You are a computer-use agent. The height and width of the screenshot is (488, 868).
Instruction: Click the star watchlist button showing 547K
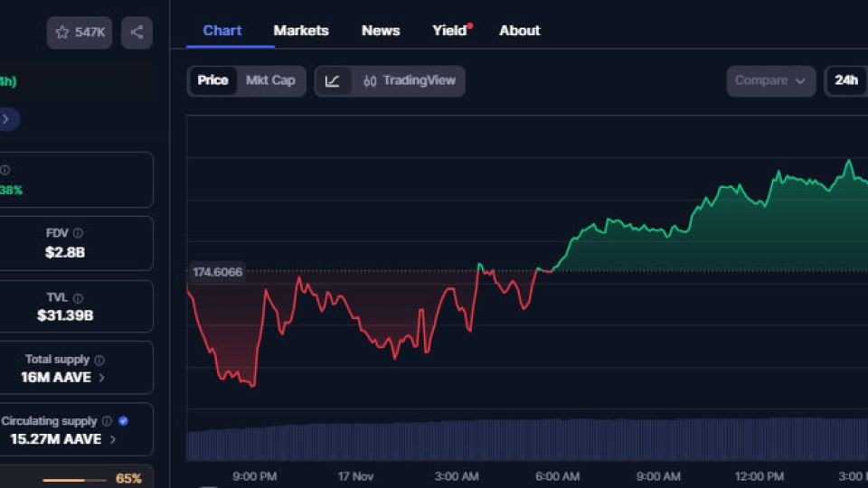(x=80, y=33)
